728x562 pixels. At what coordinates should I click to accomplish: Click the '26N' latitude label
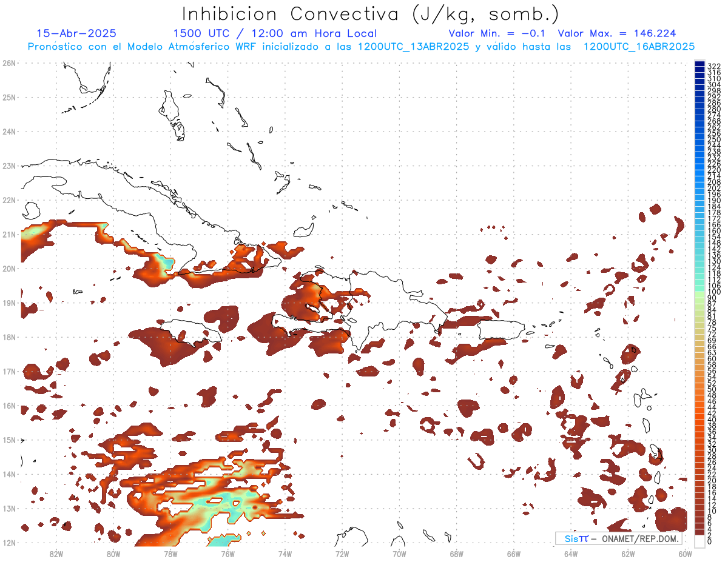pos(9,63)
